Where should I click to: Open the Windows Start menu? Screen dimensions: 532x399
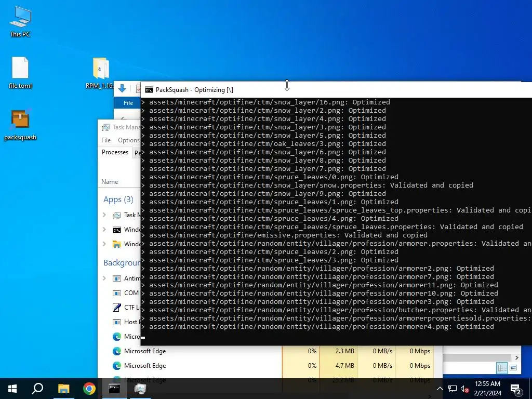[x=12, y=389]
